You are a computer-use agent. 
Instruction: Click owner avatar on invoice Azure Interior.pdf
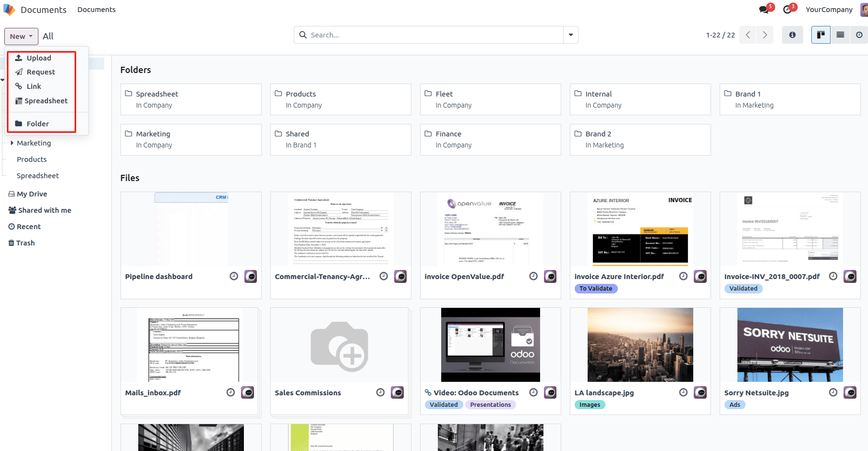coord(700,277)
